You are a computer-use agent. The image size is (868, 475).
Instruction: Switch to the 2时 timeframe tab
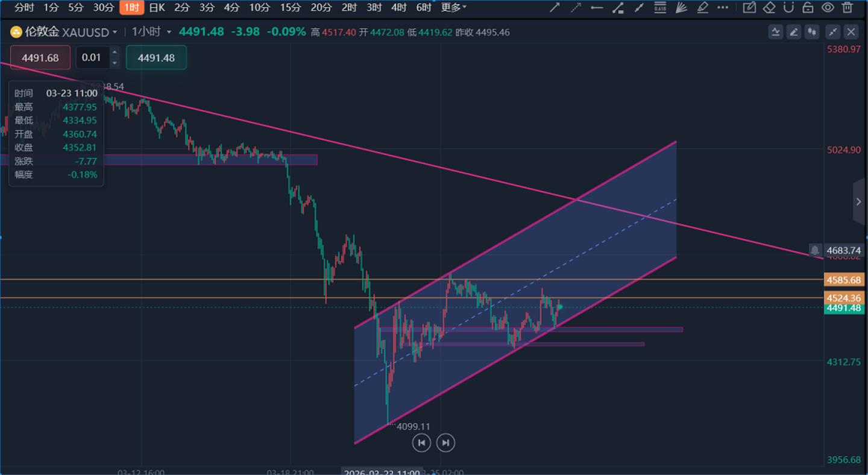pyautogui.click(x=349, y=8)
